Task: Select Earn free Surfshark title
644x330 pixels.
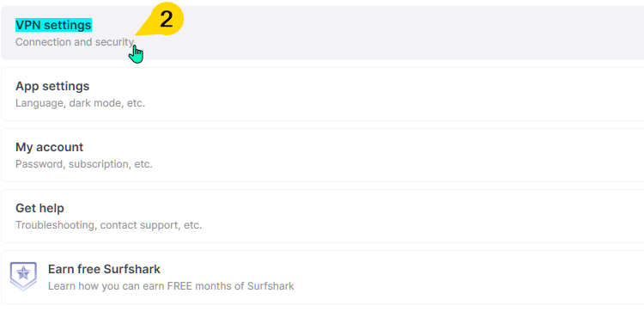Action: (x=104, y=269)
